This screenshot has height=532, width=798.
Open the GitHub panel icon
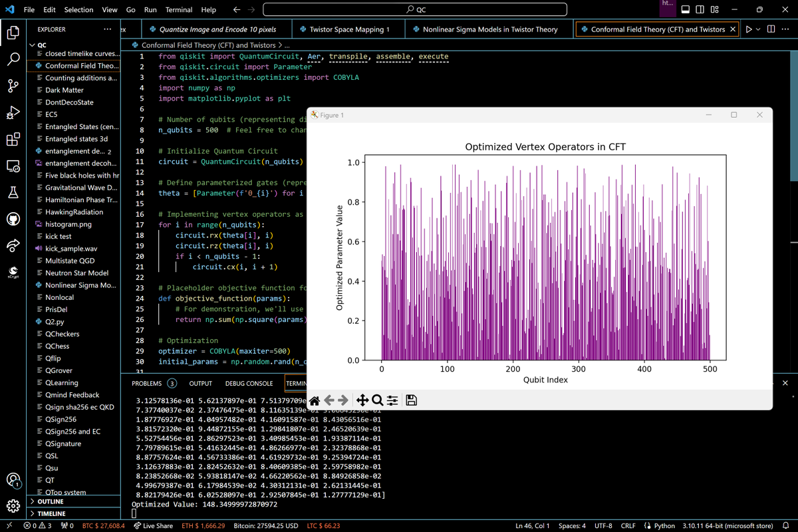pos(13,219)
